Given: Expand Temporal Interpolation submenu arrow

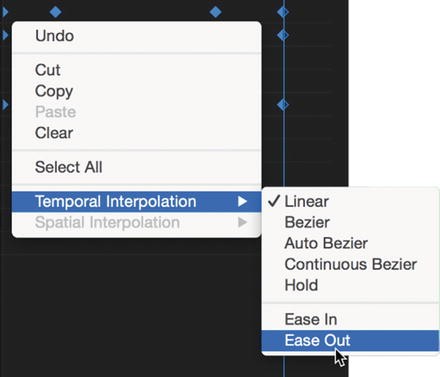Looking at the screenshot, I should [243, 201].
